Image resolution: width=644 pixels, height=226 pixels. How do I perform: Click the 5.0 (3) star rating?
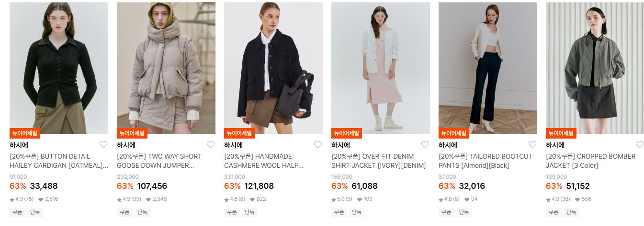tap(342, 199)
